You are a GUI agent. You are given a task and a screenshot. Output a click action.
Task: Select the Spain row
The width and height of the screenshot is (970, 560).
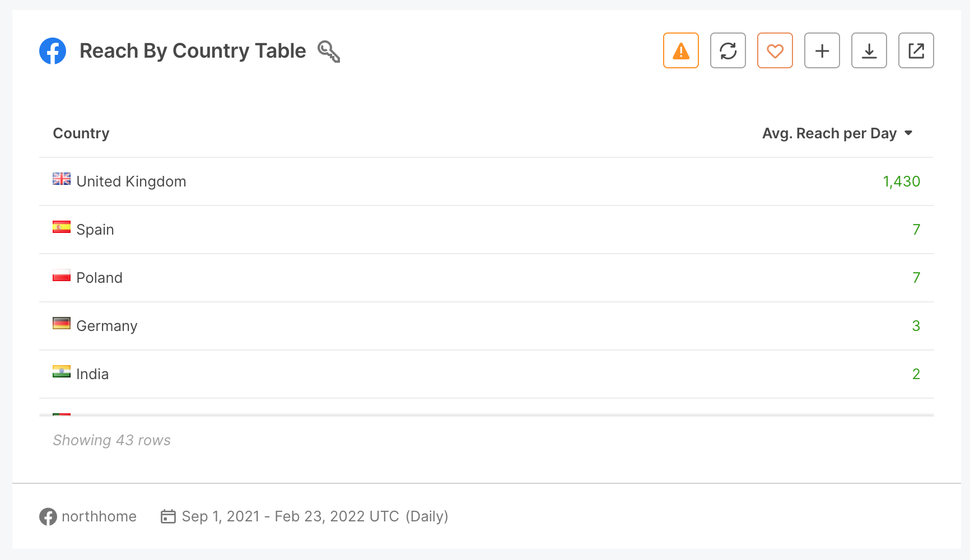point(95,230)
